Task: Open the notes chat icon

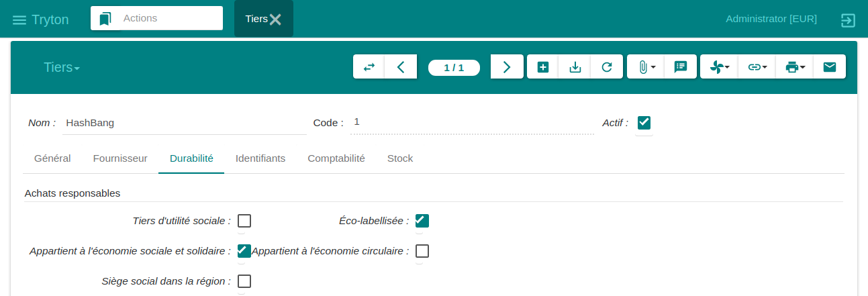Action: 681,67
